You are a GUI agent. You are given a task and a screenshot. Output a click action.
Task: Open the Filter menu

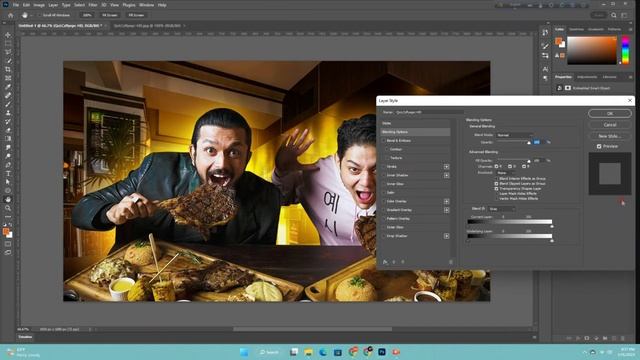point(93,5)
